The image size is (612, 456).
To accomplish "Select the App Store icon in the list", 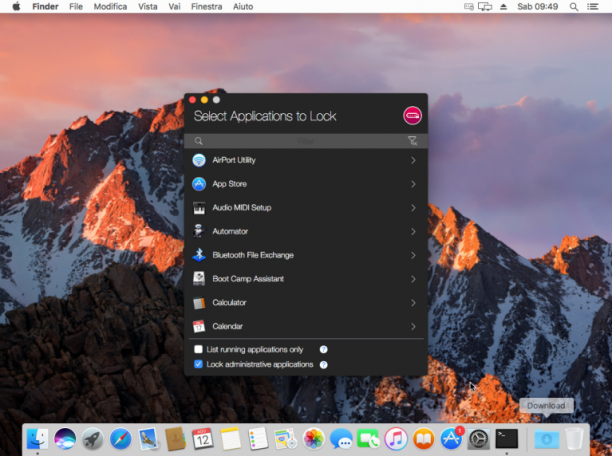I will (x=199, y=184).
